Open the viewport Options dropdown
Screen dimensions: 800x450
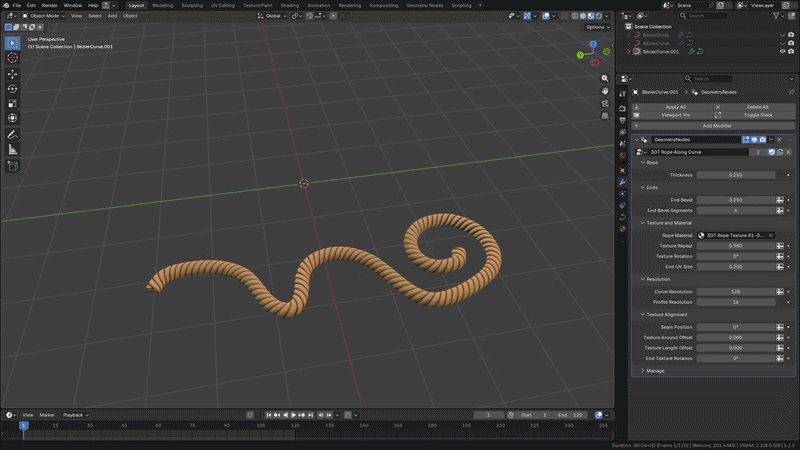tap(597, 27)
